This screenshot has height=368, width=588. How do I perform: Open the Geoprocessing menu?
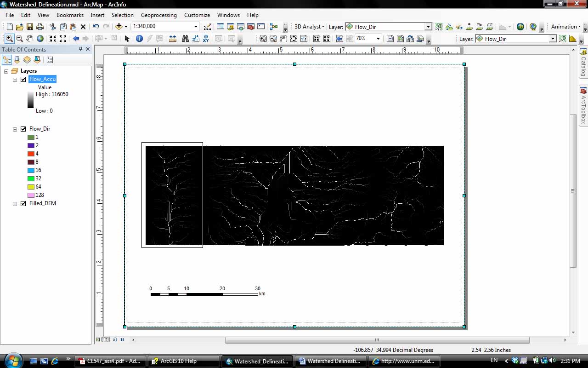tap(158, 15)
